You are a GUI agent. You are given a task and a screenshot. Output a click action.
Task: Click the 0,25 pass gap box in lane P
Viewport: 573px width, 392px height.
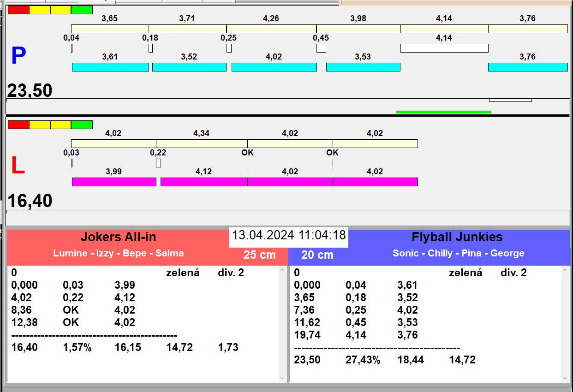[x=229, y=48]
